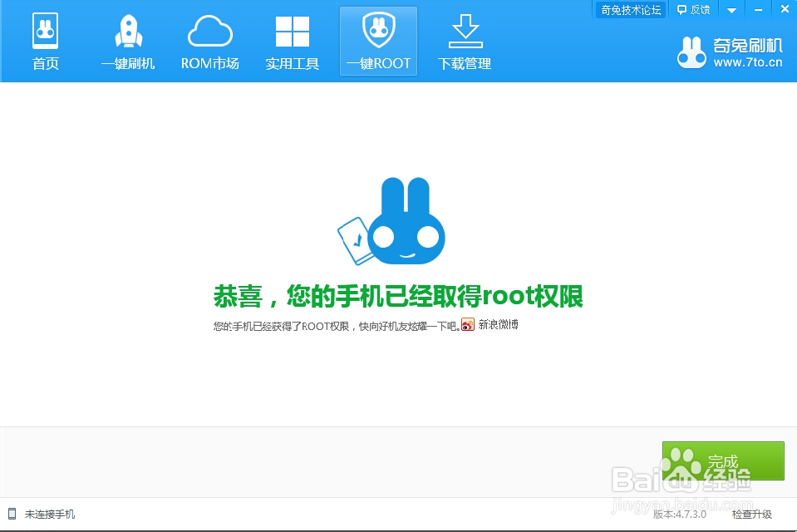Open the titlebar main menu dropdown arrow
Image resolution: width=797 pixels, height=532 pixels.
pos(731,9)
